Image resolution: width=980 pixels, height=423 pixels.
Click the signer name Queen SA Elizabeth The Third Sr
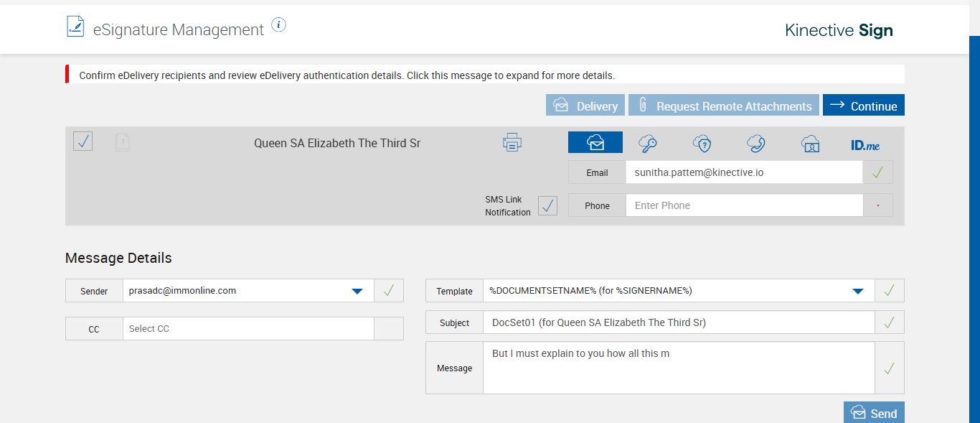337,143
